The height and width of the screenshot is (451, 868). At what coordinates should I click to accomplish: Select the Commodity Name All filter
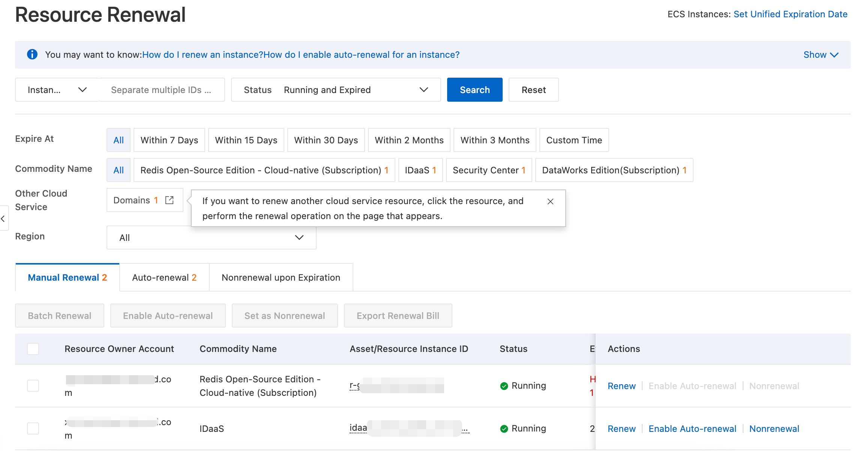pyautogui.click(x=119, y=170)
